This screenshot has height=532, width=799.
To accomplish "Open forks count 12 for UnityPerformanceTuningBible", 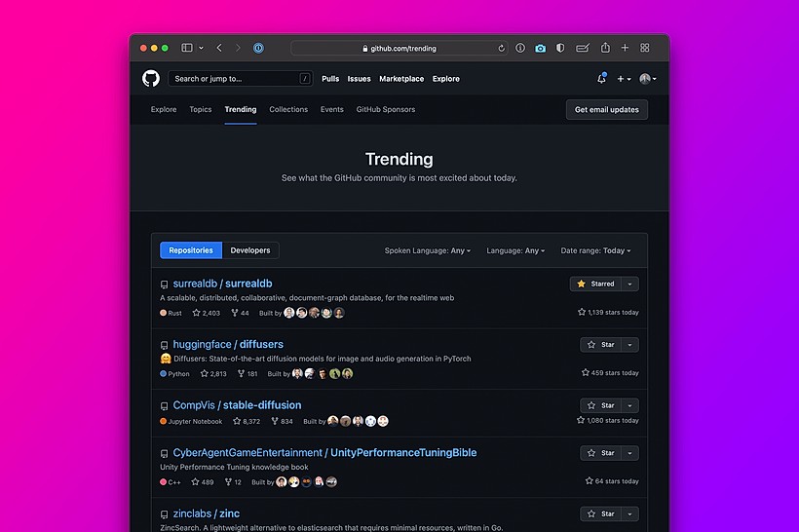I will click(x=234, y=481).
